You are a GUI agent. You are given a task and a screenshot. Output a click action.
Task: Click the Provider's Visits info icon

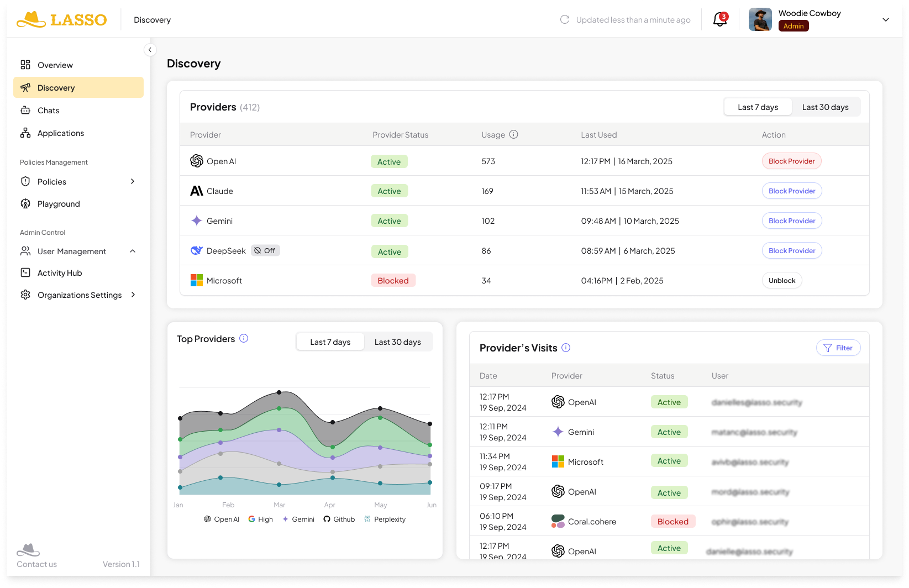[x=566, y=348]
